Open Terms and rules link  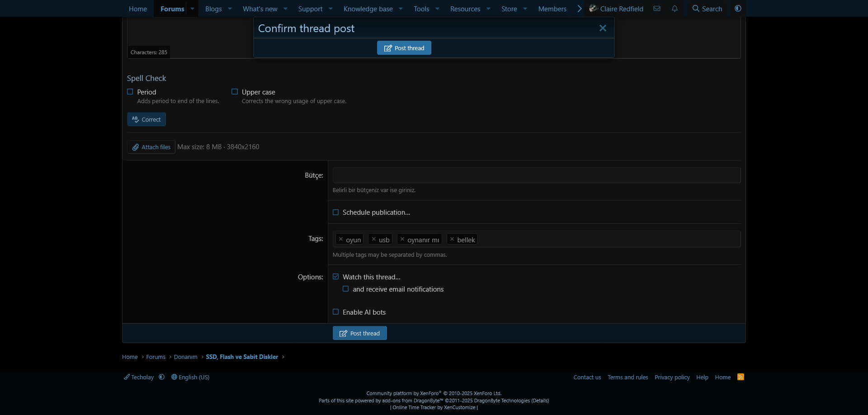(627, 377)
